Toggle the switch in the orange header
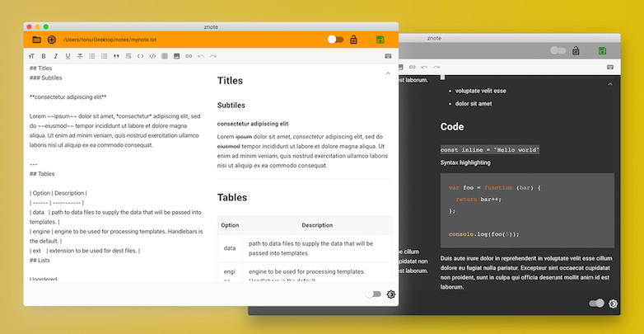 [335, 40]
